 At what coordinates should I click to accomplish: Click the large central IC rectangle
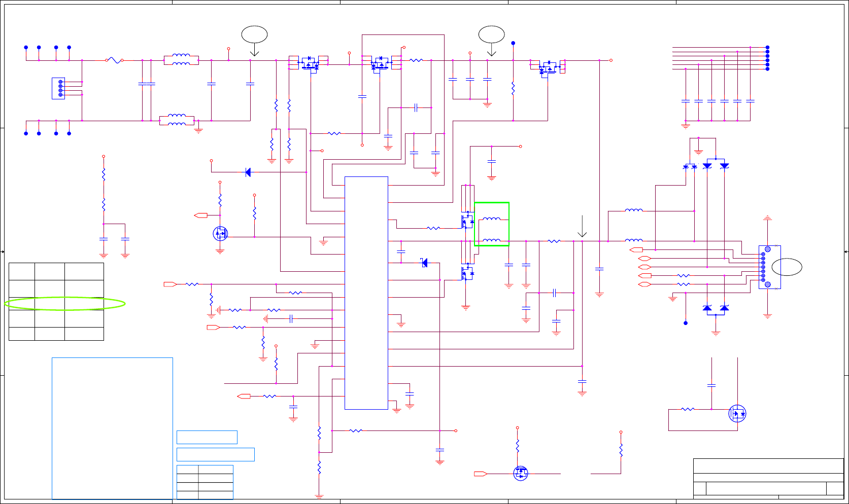pyautogui.click(x=366, y=293)
